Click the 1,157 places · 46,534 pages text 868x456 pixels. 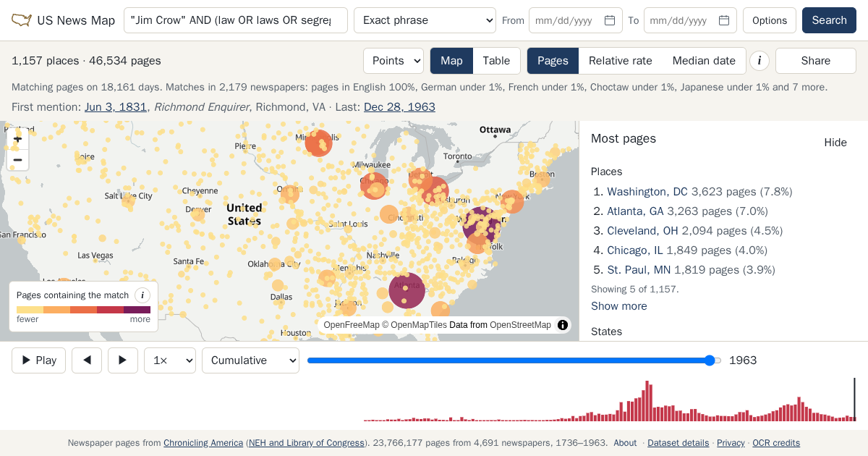click(x=86, y=61)
